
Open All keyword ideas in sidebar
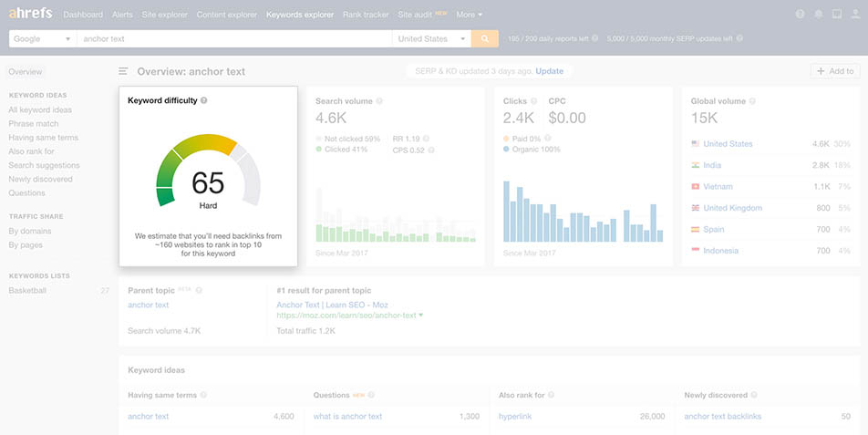click(40, 110)
